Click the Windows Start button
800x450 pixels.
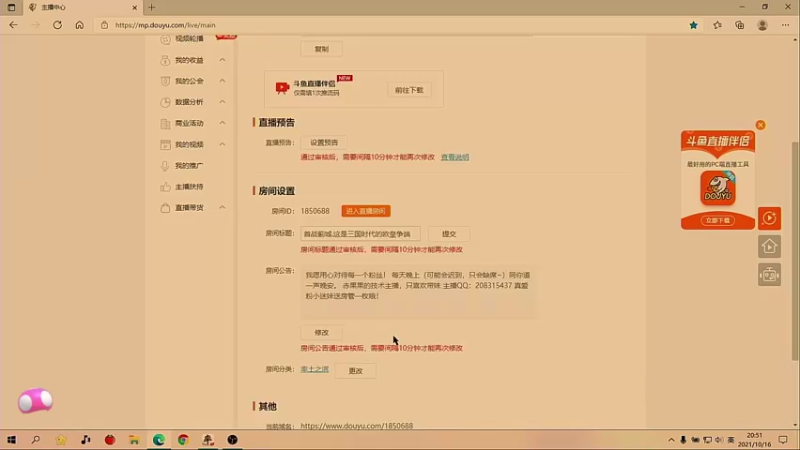coord(11,440)
